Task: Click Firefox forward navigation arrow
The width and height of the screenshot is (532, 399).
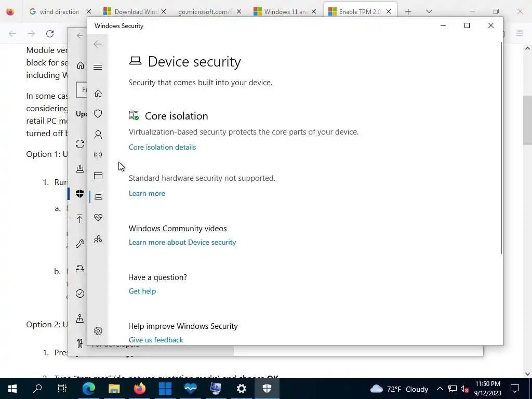Action: [31, 34]
